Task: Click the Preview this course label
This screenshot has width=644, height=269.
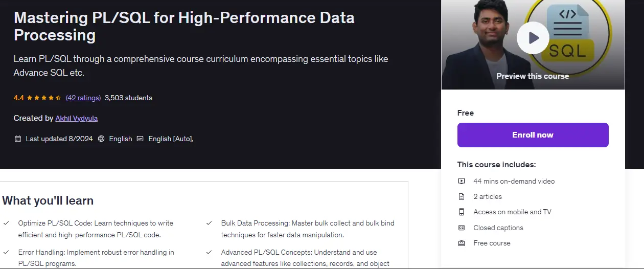Action: coord(533,76)
